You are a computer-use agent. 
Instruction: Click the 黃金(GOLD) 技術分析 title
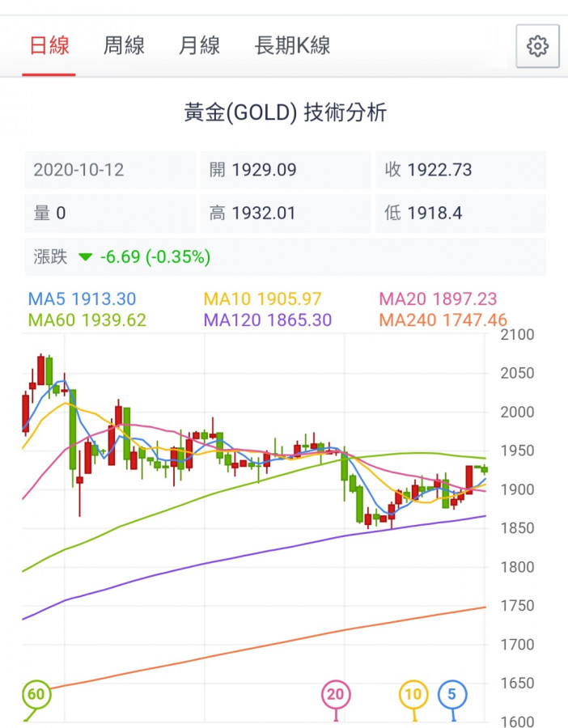click(285, 112)
